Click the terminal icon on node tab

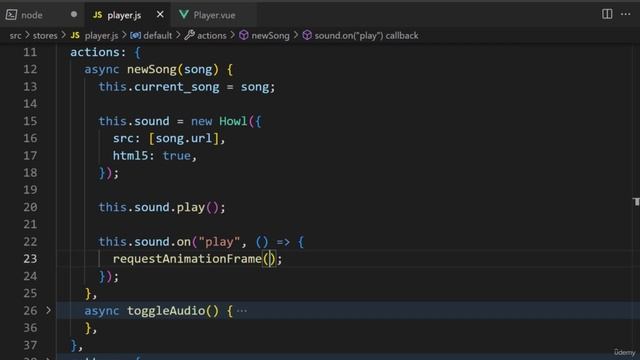tap(11, 15)
